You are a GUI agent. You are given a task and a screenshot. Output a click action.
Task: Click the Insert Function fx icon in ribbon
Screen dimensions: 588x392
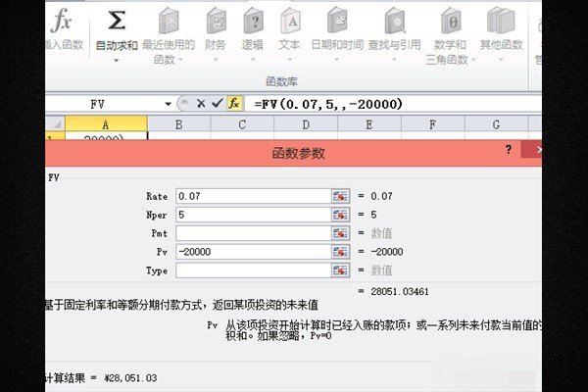[61, 21]
